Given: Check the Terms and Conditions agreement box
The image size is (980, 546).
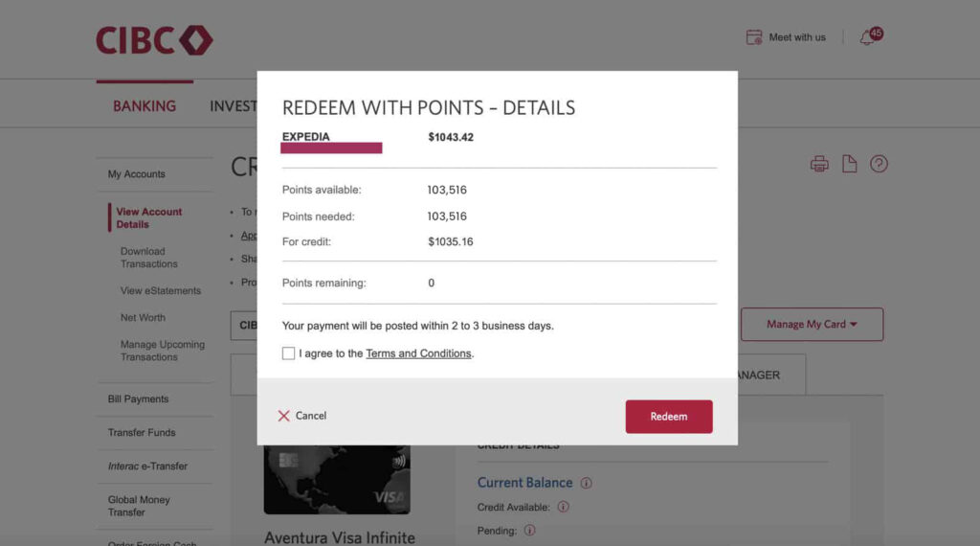Looking at the screenshot, I should [x=289, y=353].
